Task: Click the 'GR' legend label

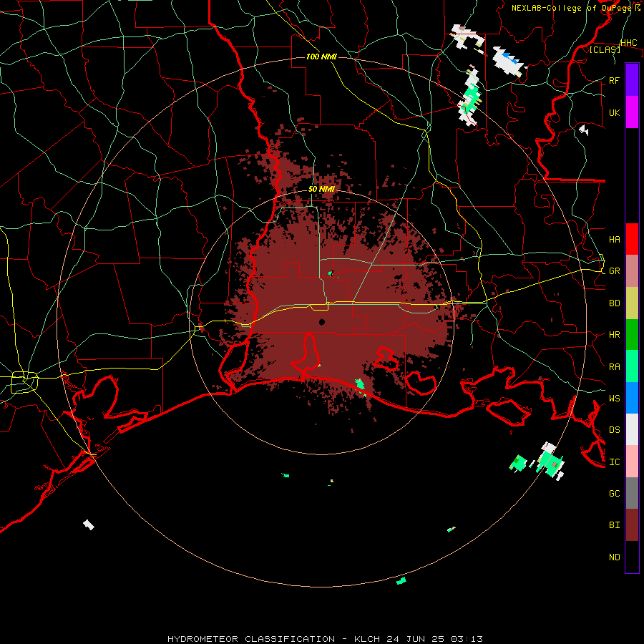Action: click(614, 271)
